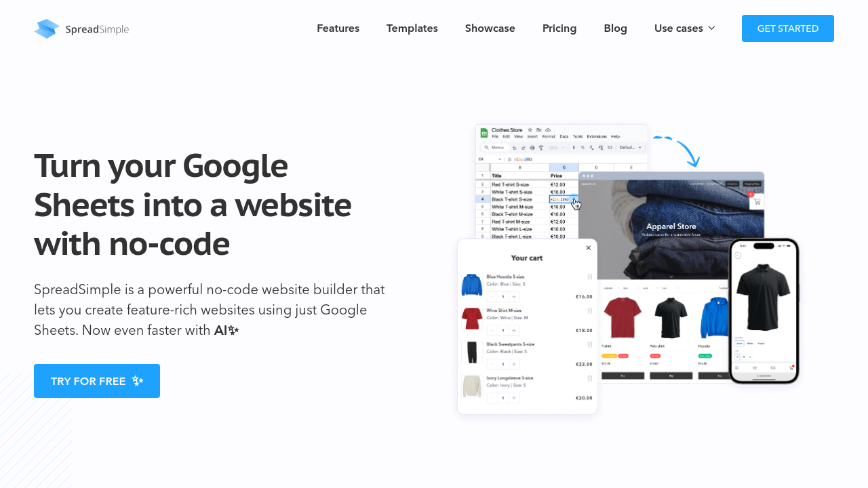This screenshot has width=868, height=488.
Task: Remove Black Sweatpants using its trash icon
Action: point(590,344)
